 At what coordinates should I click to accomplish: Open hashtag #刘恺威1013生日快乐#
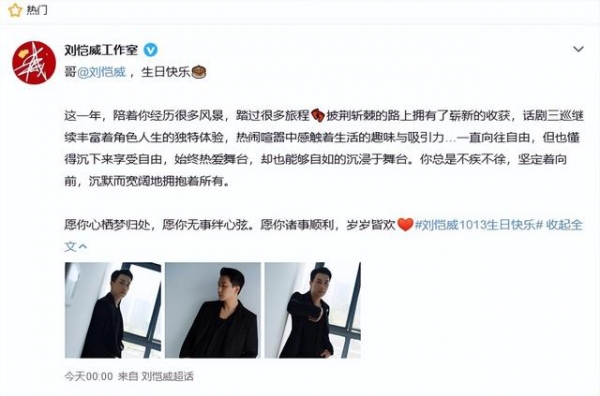tap(479, 225)
